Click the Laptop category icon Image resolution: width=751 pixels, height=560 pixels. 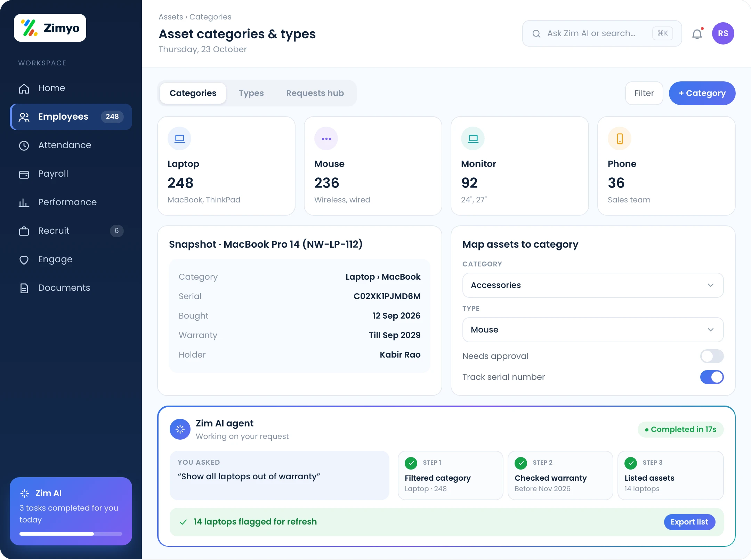click(x=179, y=138)
